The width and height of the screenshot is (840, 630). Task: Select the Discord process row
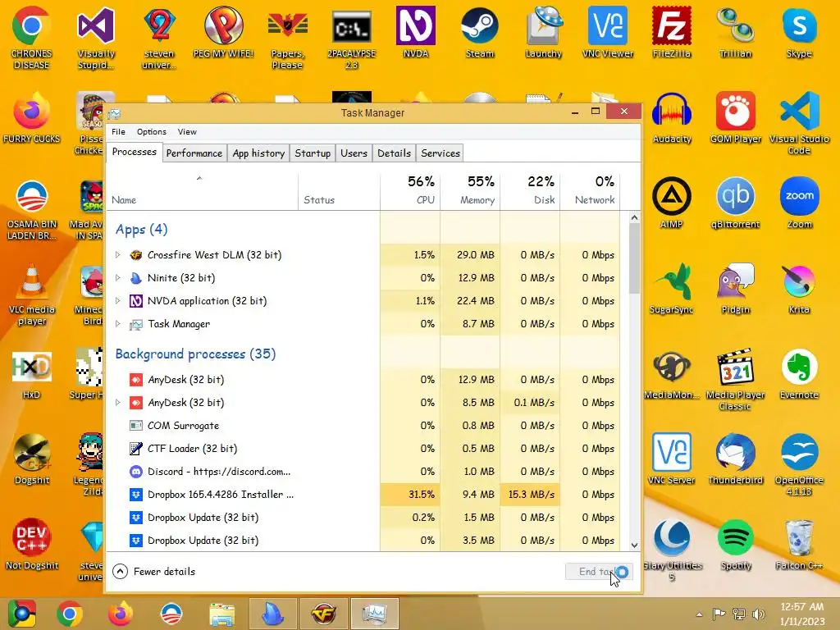tap(363, 472)
